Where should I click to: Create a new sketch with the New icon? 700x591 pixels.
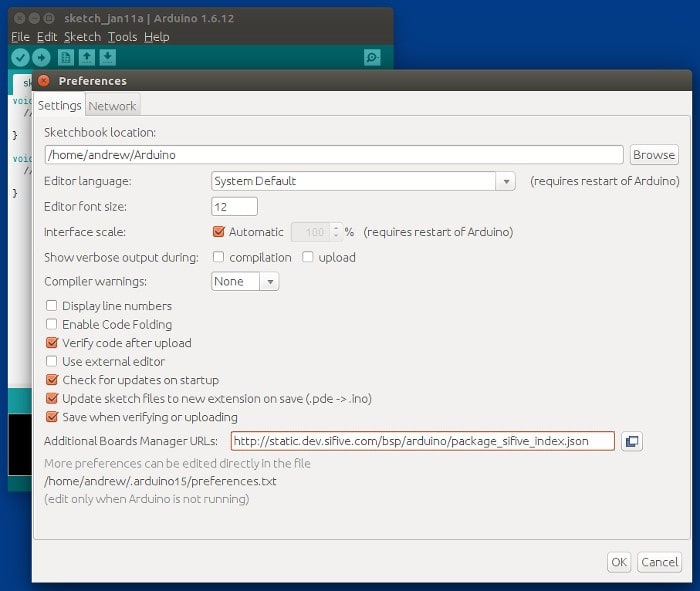click(x=66, y=58)
